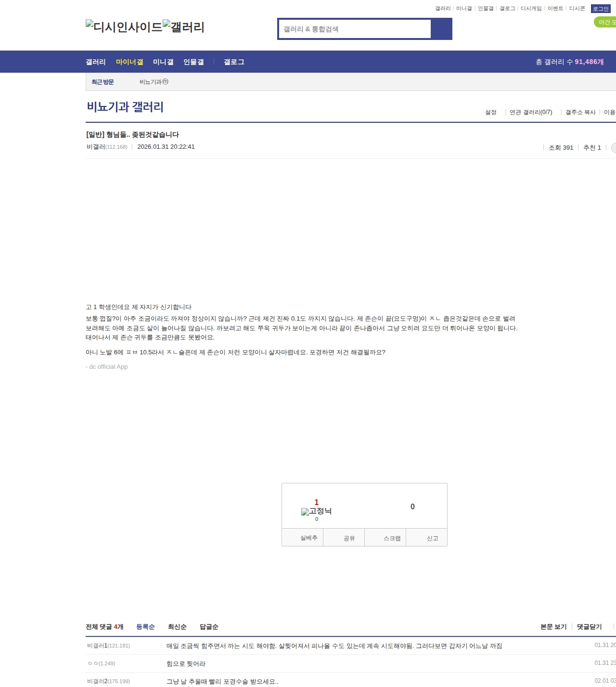Open 갤로그 in the top utility links

[x=507, y=9]
